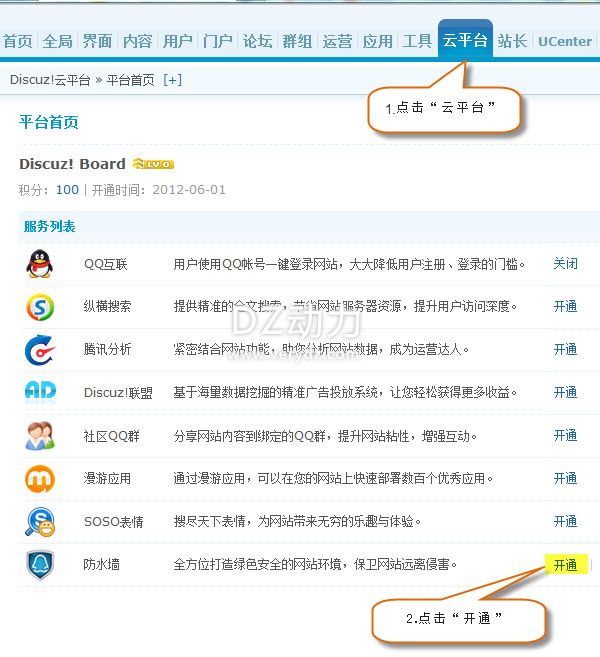This screenshot has width=600, height=657.
Task: Click the SOSO表情 service name
Action: point(114,522)
